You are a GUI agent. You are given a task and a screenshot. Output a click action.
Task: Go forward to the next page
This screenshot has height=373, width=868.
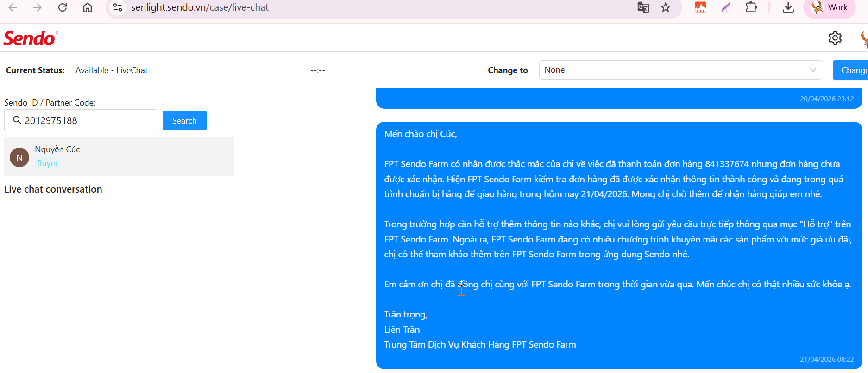click(38, 7)
